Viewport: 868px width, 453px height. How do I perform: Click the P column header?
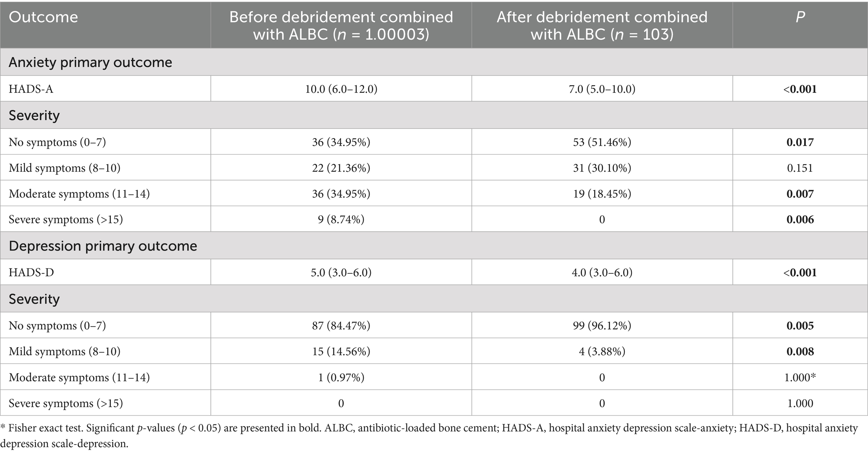pos(800,17)
